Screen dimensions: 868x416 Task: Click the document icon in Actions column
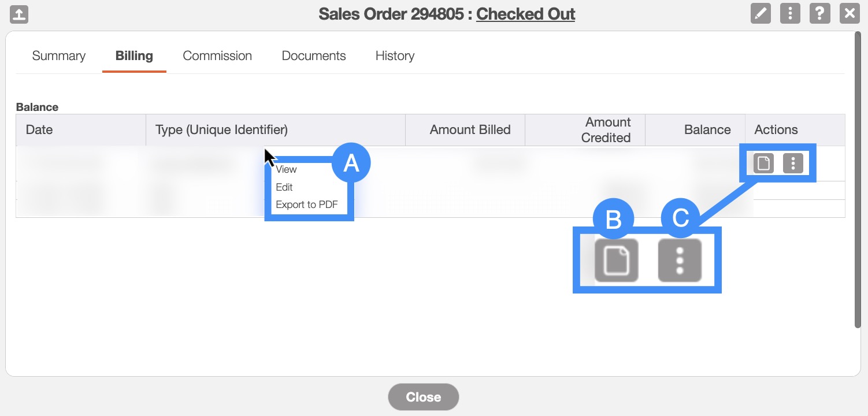763,164
